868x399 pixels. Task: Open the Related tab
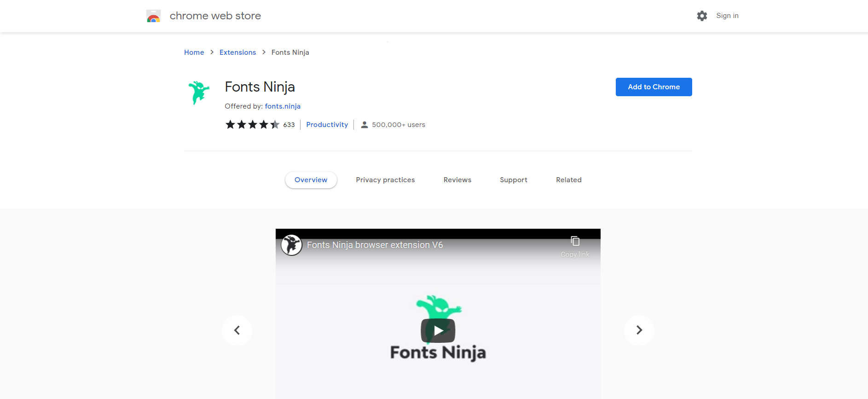[x=569, y=180]
